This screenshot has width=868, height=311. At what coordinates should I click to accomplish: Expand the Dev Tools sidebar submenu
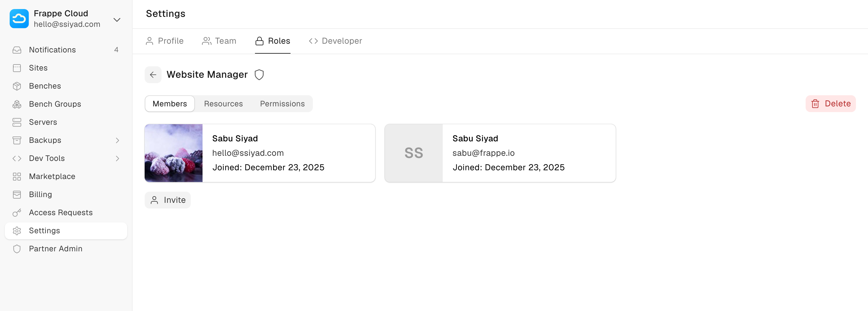click(117, 159)
